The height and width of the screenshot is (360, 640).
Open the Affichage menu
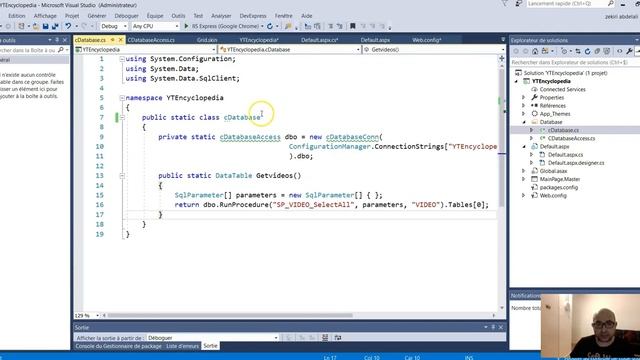click(x=45, y=16)
